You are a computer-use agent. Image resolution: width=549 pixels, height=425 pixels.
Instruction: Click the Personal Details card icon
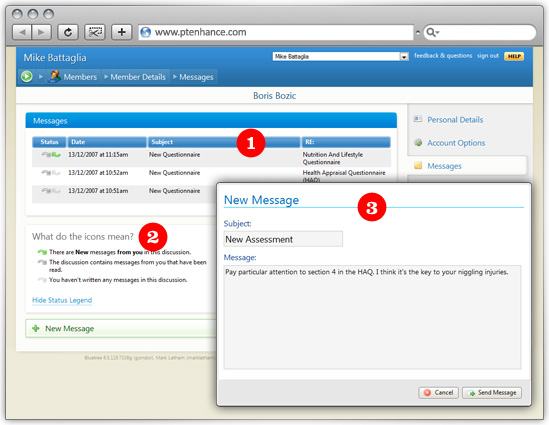tap(418, 119)
